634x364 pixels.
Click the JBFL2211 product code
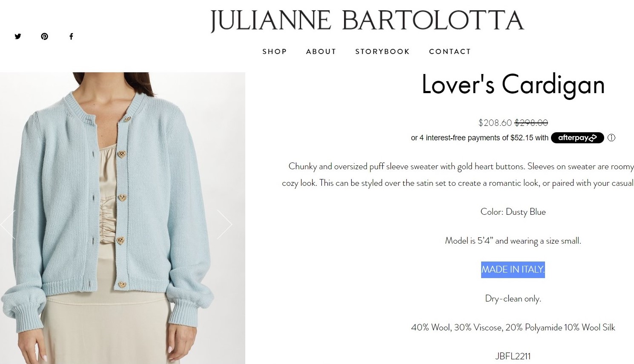pos(513,356)
